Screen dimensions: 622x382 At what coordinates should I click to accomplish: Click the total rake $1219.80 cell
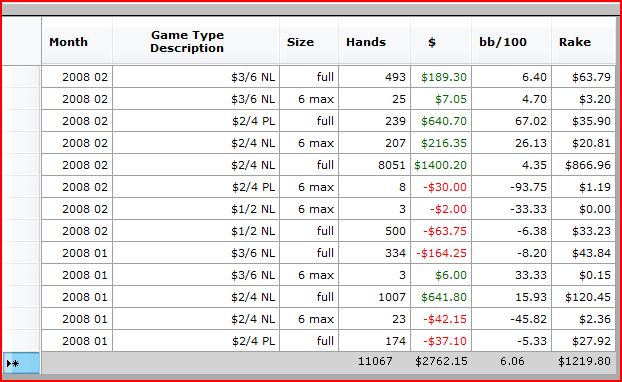584,361
